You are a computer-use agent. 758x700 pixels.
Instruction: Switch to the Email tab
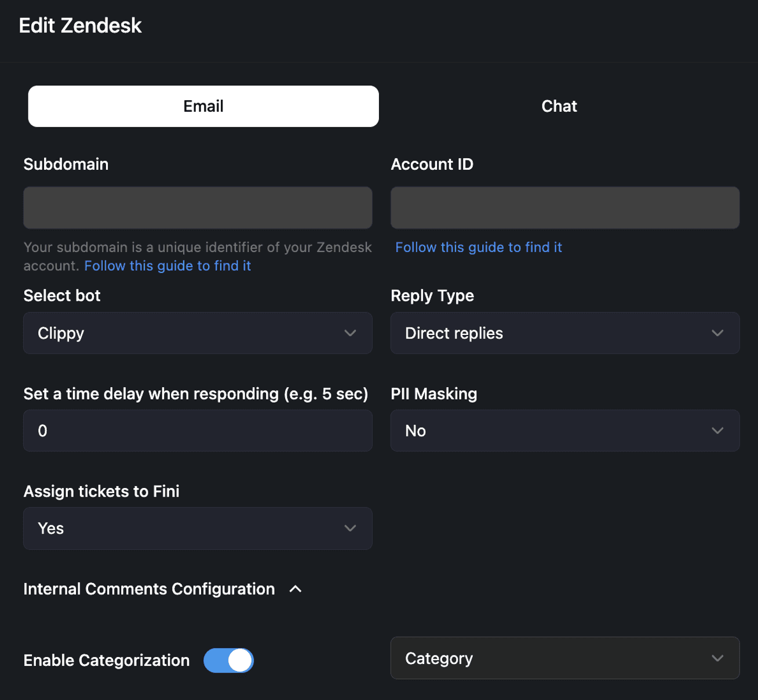pos(203,106)
